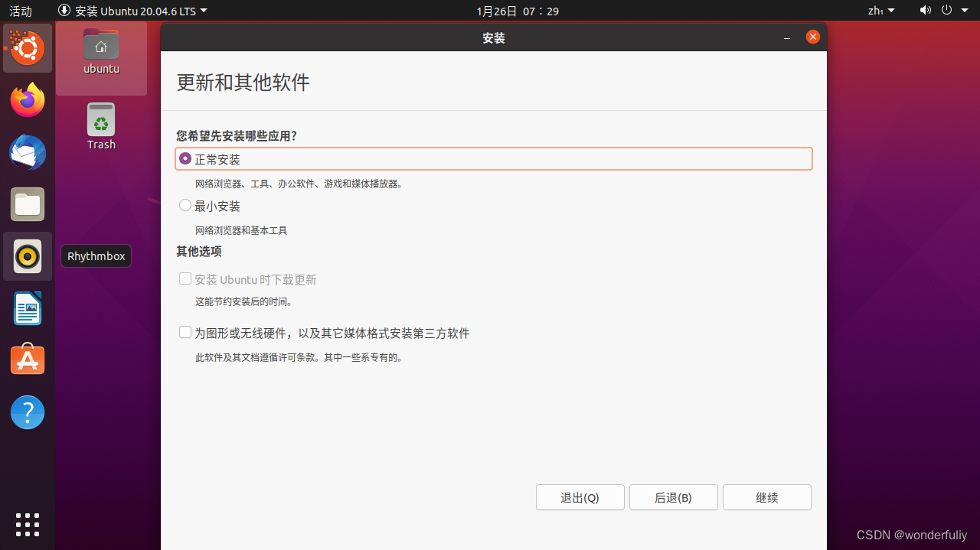Image resolution: width=980 pixels, height=550 pixels.
Task: Click the Rhythmbox tooltip label
Action: (96, 256)
